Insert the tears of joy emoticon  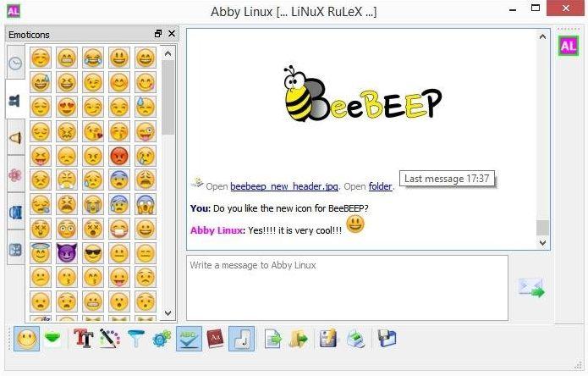92,58
